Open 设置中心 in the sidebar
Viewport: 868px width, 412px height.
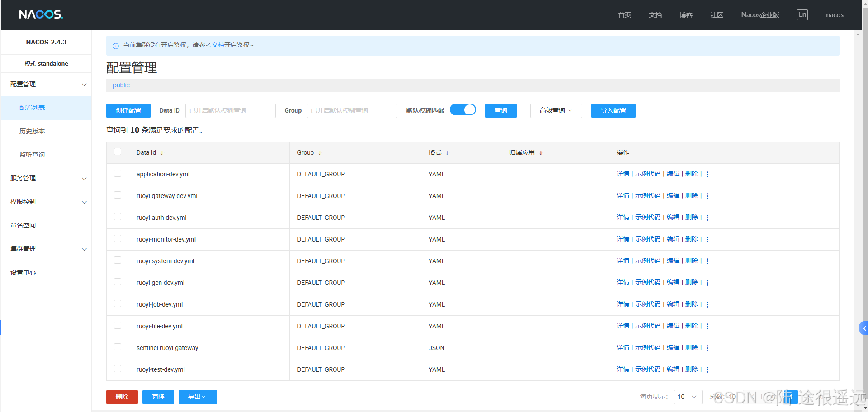46,273
